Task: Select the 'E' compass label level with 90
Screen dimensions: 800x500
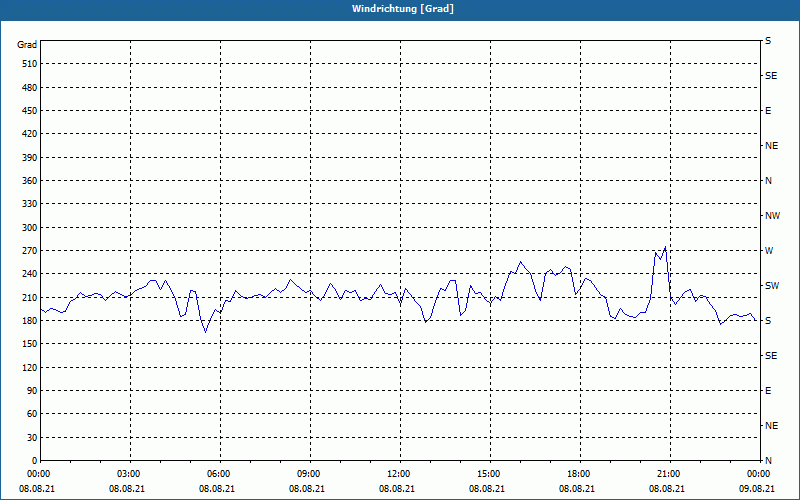Action: click(768, 391)
